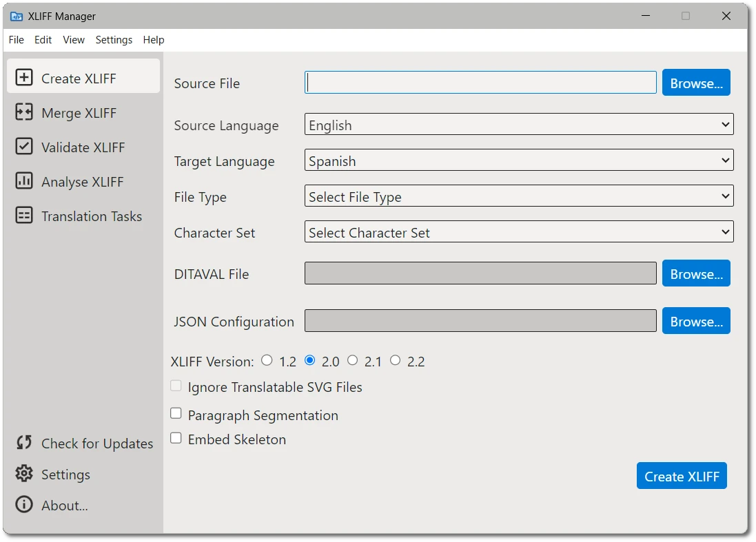Click the Settings gear icon in sidebar
756x542 pixels.
click(24, 474)
